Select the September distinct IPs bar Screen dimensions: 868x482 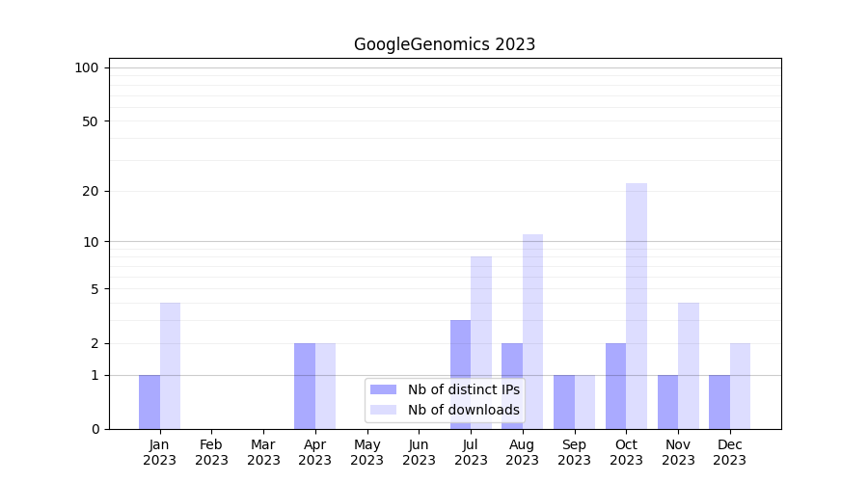(563, 402)
